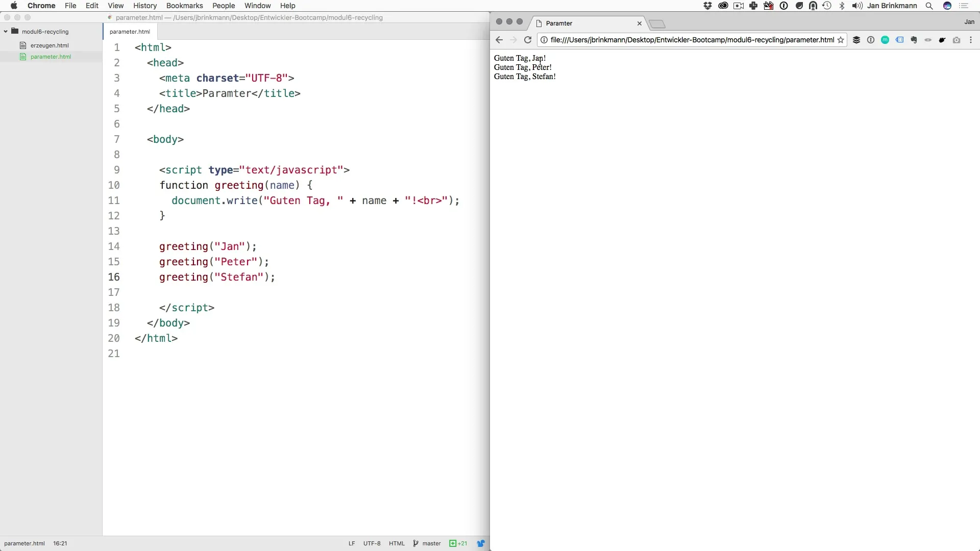Image resolution: width=980 pixels, height=551 pixels.
Task: Open the 1Password menu bar icon
Action: 784,6
